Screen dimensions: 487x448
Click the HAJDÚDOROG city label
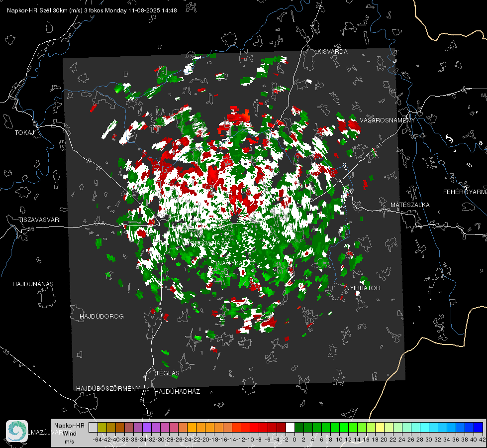pyautogui.click(x=101, y=317)
